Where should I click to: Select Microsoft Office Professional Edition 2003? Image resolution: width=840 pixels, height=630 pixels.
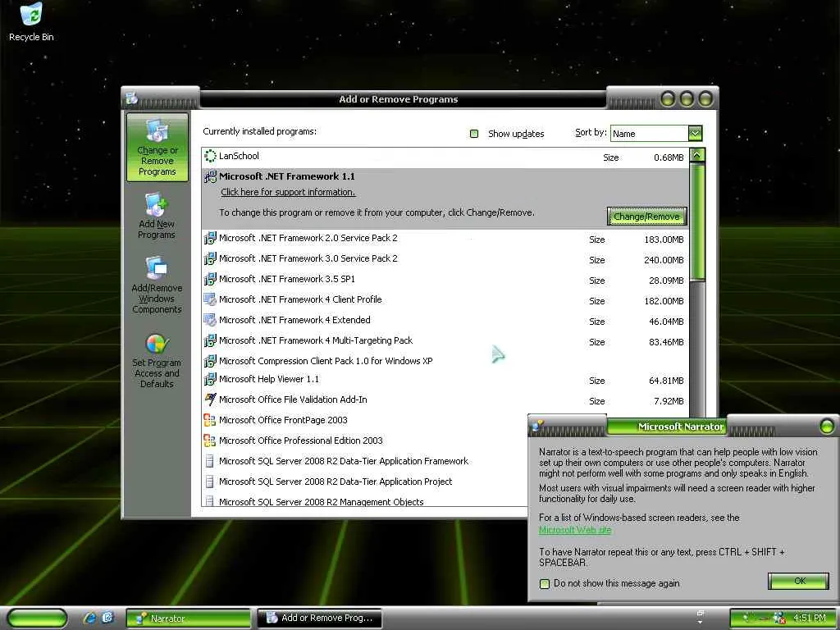click(365, 441)
